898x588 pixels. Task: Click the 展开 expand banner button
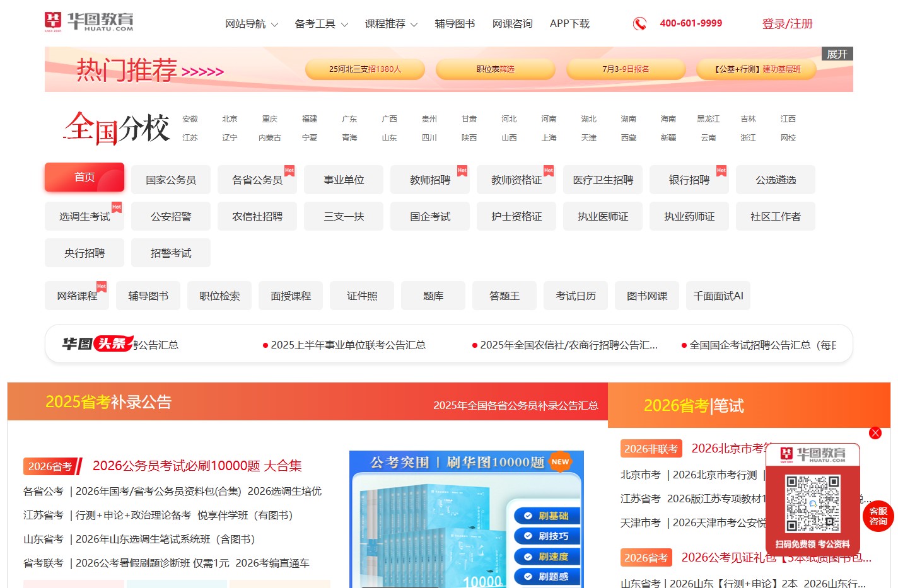(x=837, y=54)
